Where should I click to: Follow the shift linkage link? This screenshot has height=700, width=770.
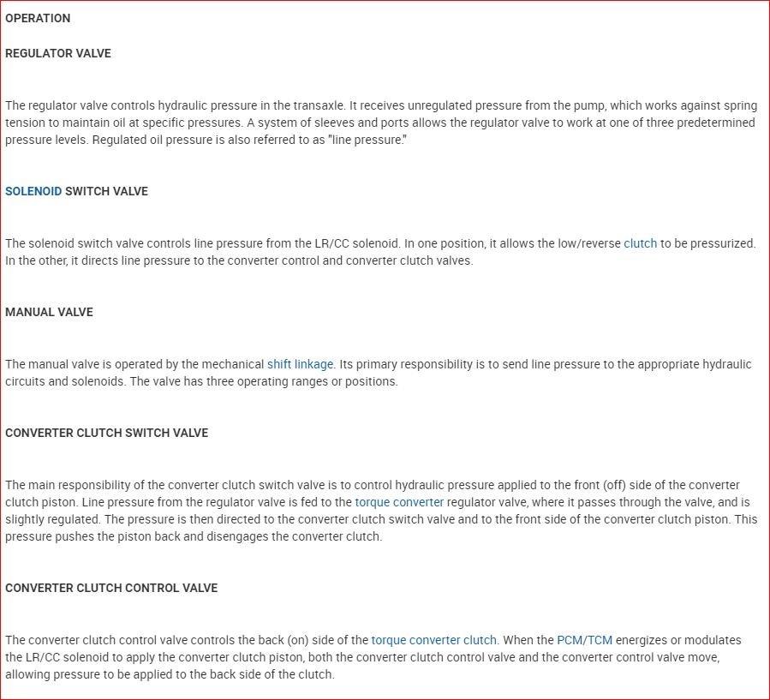pos(300,364)
